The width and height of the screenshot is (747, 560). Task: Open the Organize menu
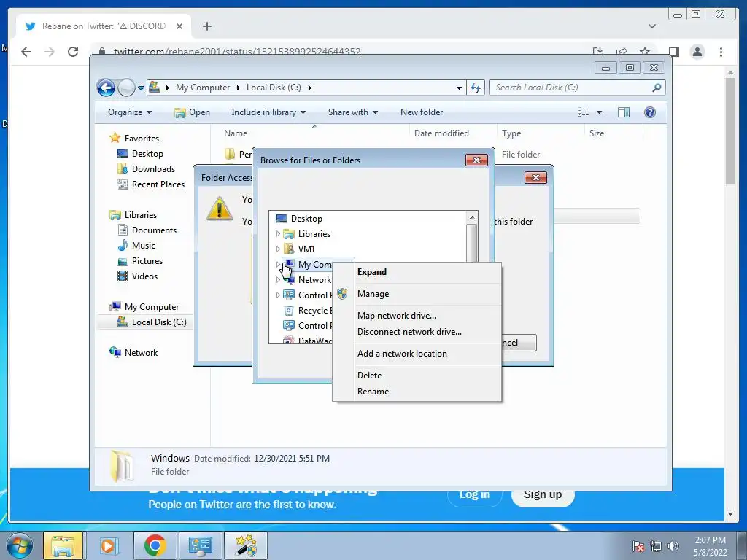(130, 112)
